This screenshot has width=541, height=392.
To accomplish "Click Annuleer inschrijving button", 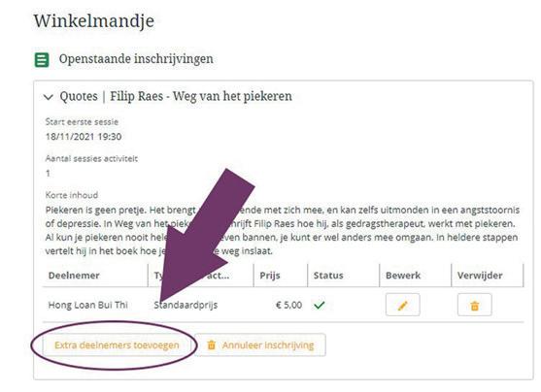I will point(260,344).
